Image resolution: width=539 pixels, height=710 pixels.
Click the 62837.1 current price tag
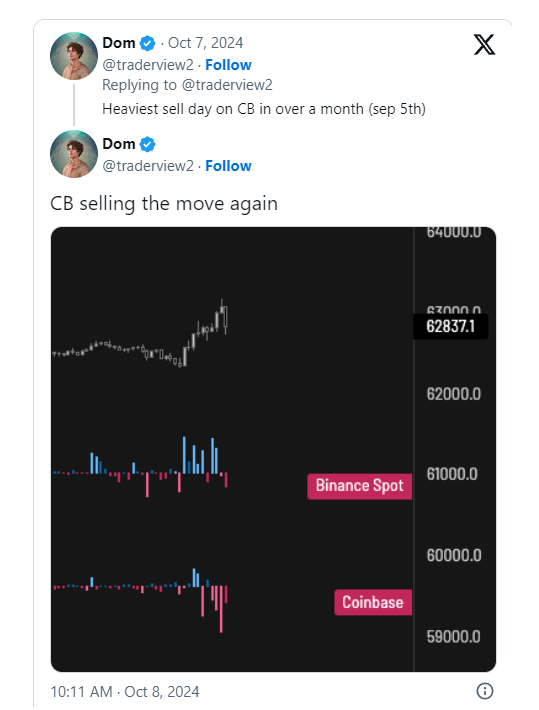click(x=451, y=326)
